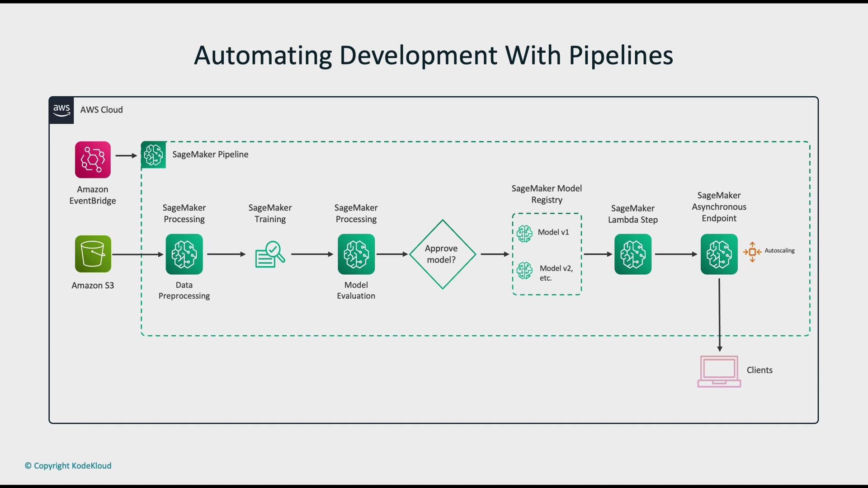Click the 'Model v1' text
The image size is (868, 488).
[x=553, y=232]
